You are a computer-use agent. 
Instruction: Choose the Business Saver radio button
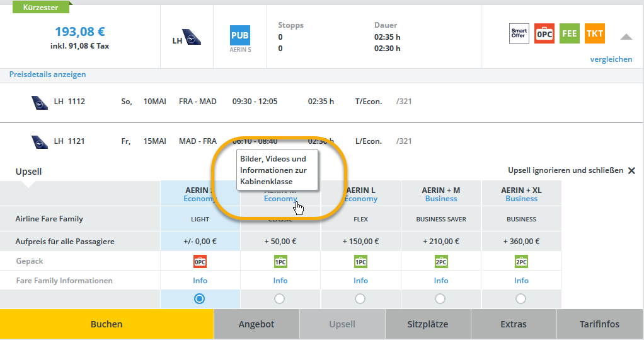[441, 299]
